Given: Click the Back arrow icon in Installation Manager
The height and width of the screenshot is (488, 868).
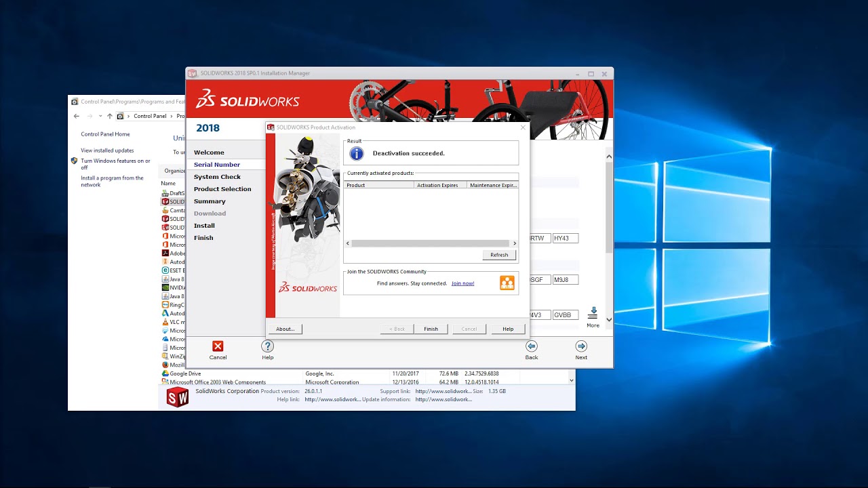Looking at the screenshot, I should (x=532, y=346).
